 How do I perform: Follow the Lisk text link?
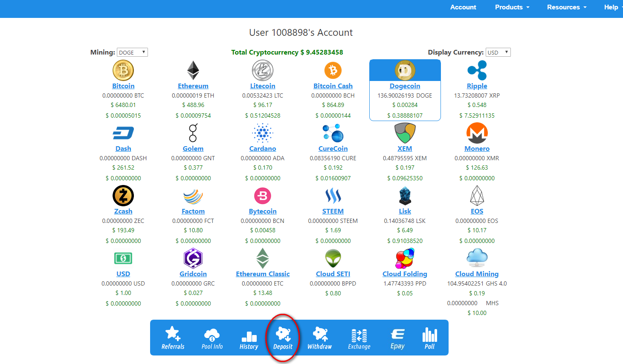tap(405, 211)
